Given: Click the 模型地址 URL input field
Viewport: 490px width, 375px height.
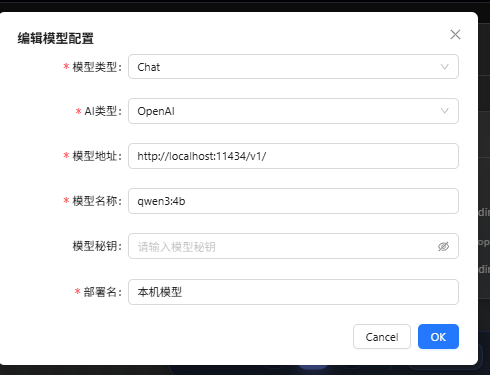Looking at the screenshot, I should pos(293,156).
